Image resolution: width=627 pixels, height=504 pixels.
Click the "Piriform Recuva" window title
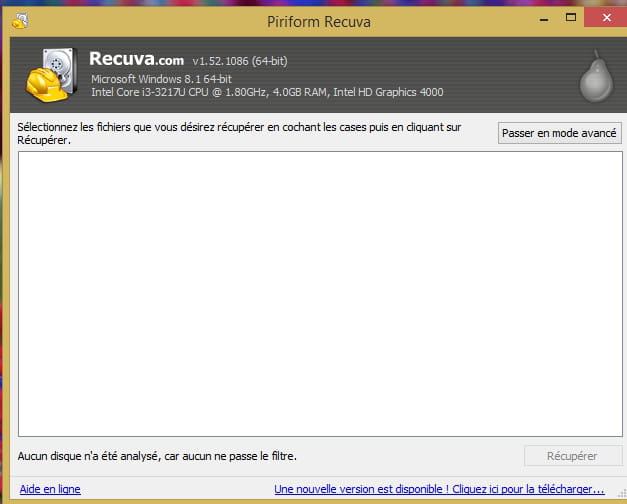pyautogui.click(x=319, y=22)
